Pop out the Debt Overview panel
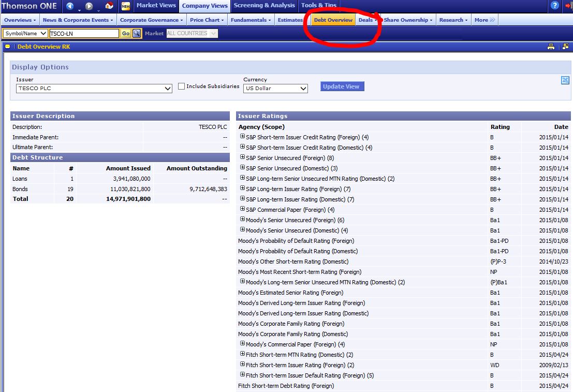Image resolution: width=573 pixels, height=392 pixels. [x=565, y=47]
